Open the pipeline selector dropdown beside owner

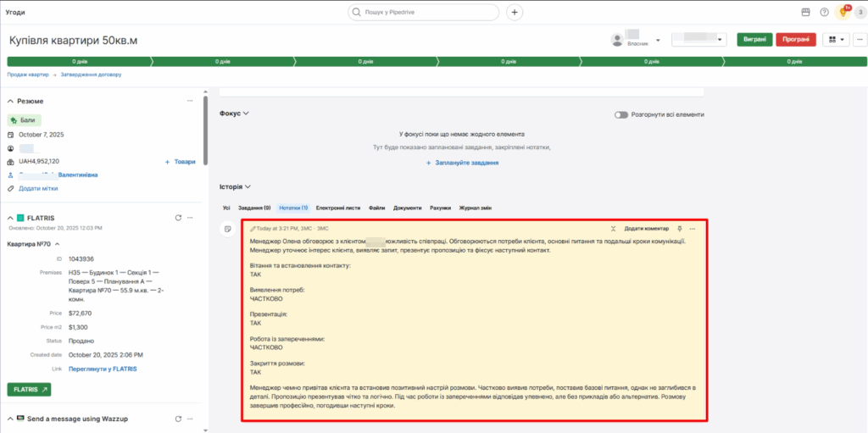pos(698,40)
